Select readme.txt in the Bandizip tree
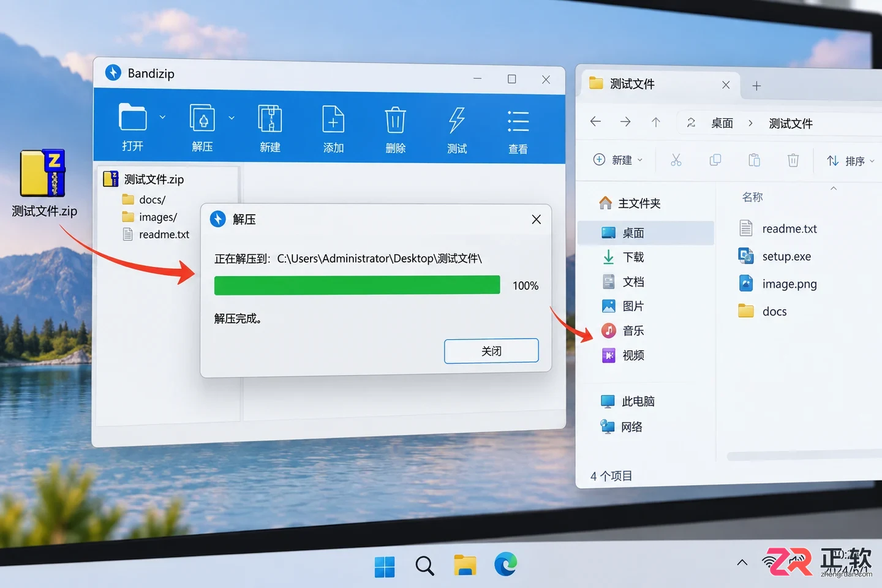The width and height of the screenshot is (882, 588). coord(156,235)
